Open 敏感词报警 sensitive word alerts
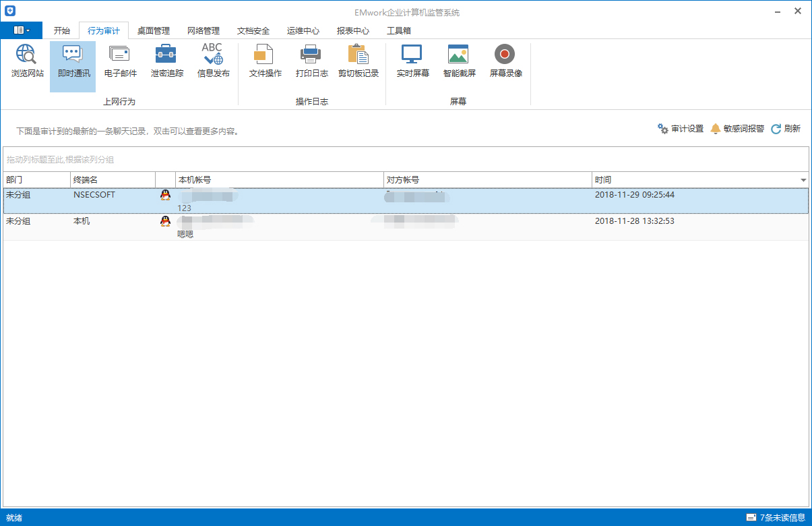The image size is (812, 526). tap(737, 129)
